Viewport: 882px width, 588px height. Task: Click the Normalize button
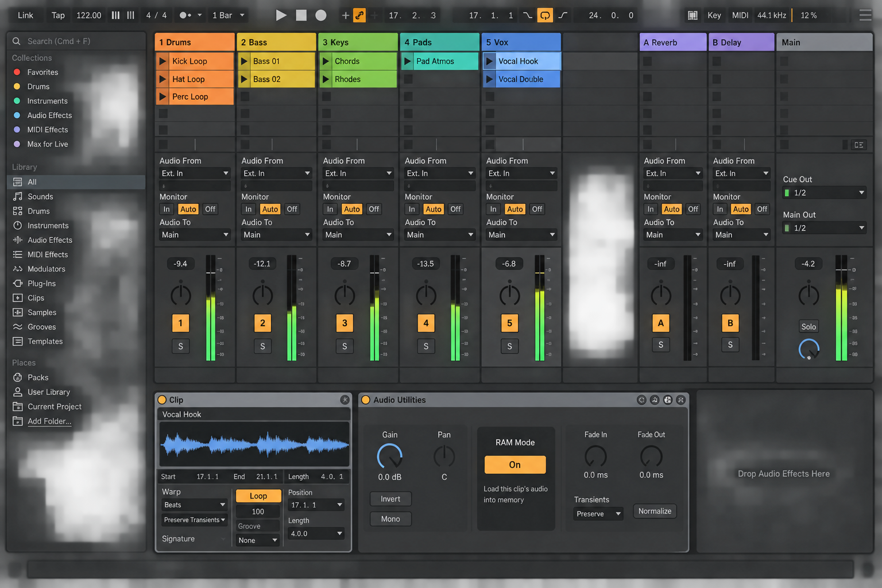pos(655,511)
